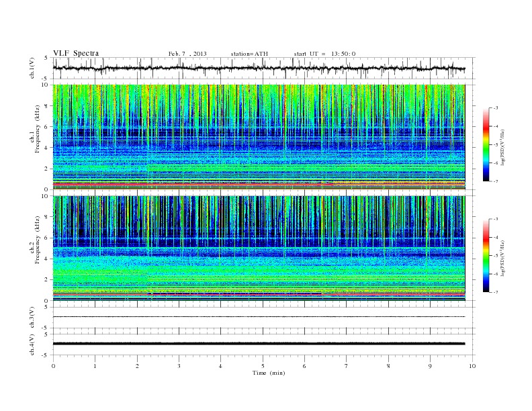Click the time axis tick label '5'
The height and width of the screenshot is (411, 532).
[263, 366]
